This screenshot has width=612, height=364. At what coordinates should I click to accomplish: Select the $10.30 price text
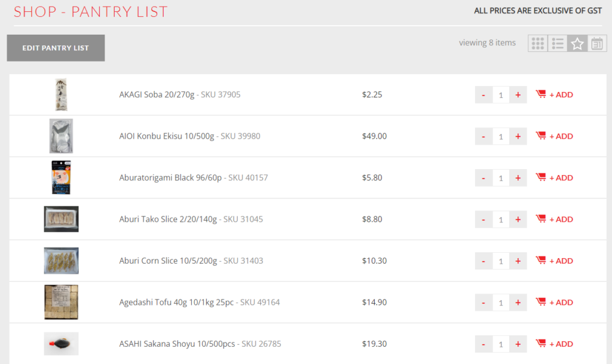point(374,261)
